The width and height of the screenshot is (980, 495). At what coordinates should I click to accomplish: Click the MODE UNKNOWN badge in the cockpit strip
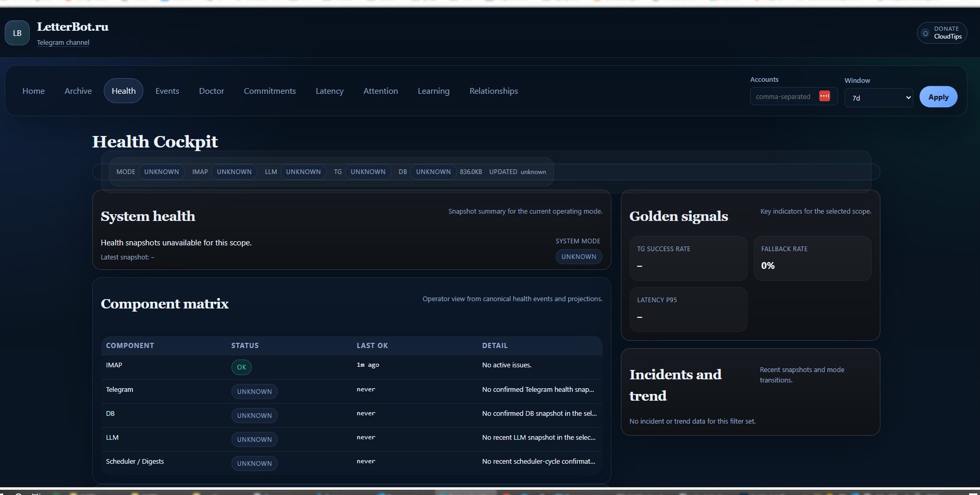coord(161,172)
